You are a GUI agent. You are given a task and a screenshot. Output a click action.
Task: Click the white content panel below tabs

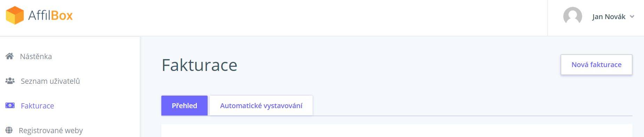397,131
